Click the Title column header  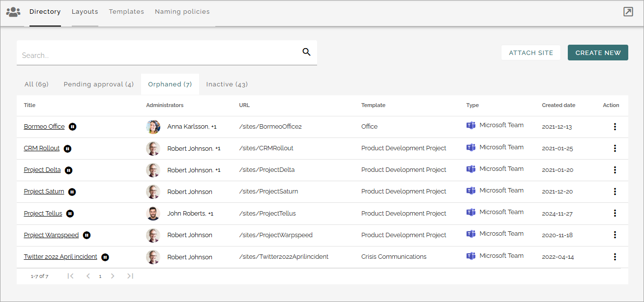pos(29,105)
